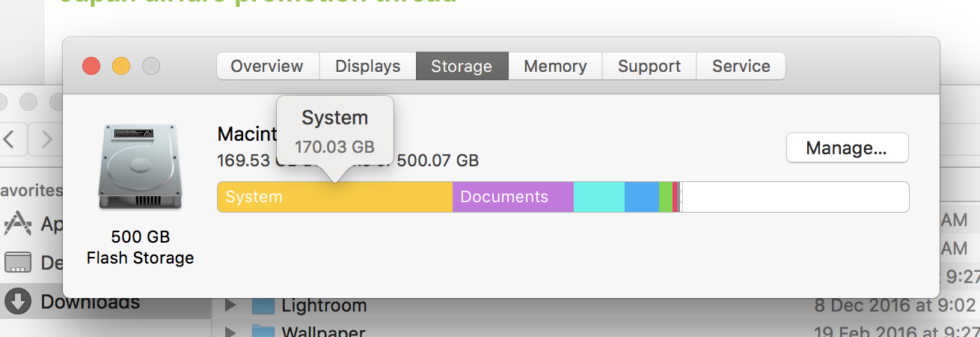This screenshot has height=337, width=980.
Task: Click the Desktop sidebar icon
Action: pos(17,262)
